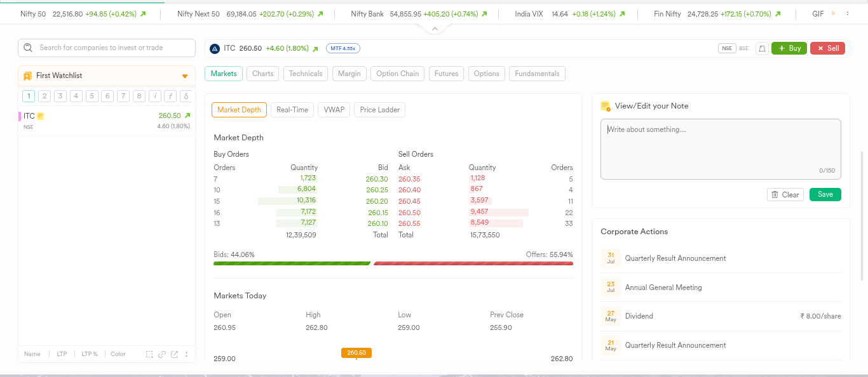This screenshot has height=377, width=868.
Task: Open watchlist in a pop-out window icon
Action: 175,354
